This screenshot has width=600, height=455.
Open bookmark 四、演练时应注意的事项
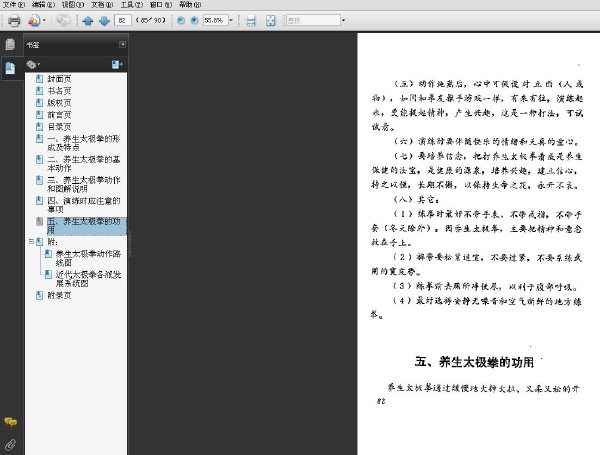pyautogui.click(x=84, y=205)
